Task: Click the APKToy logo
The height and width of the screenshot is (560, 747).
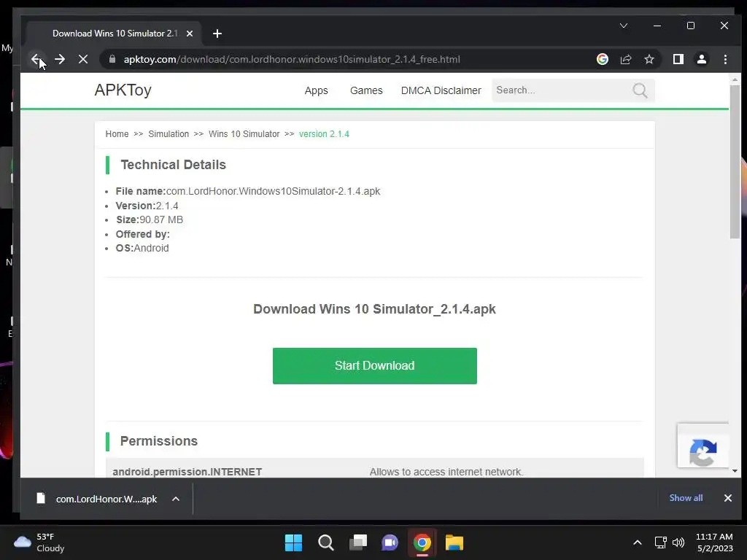Action: pos(123,90)
